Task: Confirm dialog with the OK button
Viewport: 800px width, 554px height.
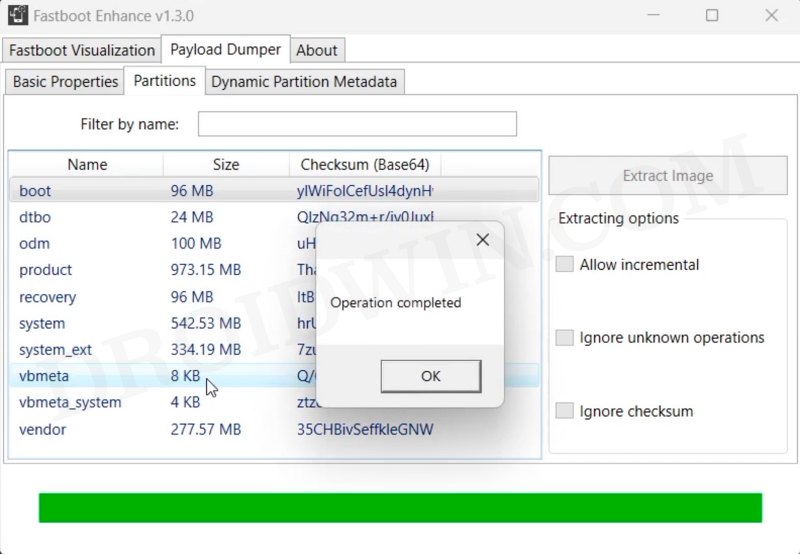Action: [431, 376]
